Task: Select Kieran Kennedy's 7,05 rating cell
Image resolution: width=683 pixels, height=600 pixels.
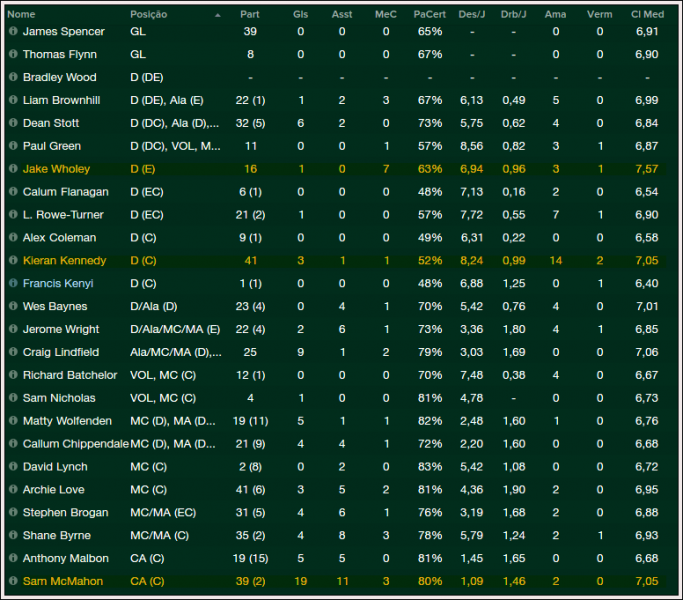Action: (646, 261)
